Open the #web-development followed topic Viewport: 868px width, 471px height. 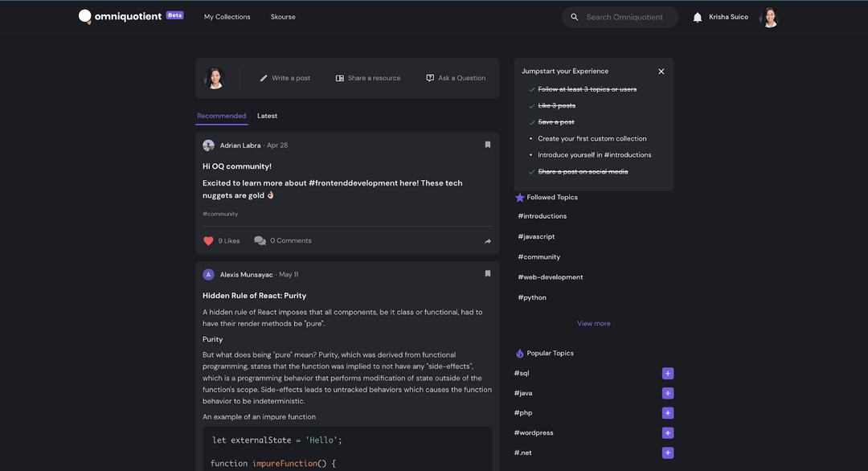point(551,277)
